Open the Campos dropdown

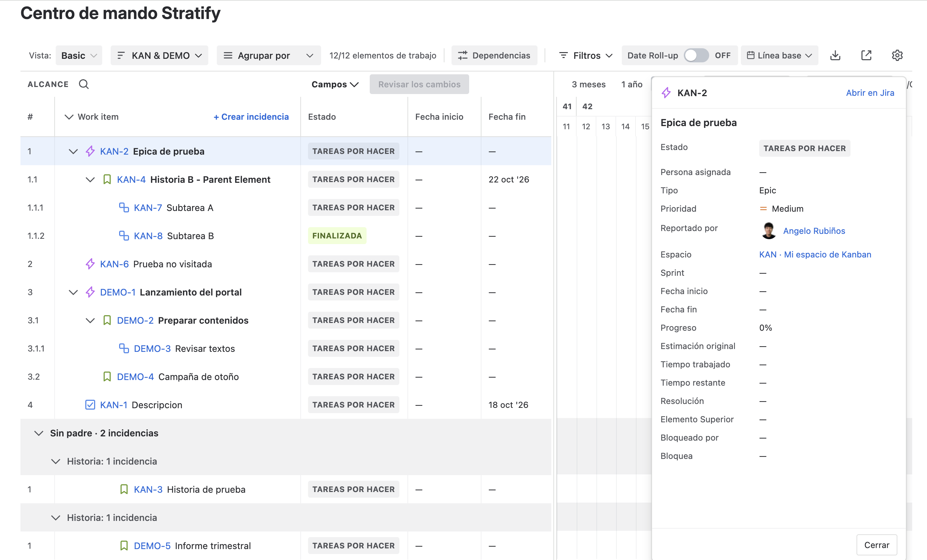coord(335,84)
